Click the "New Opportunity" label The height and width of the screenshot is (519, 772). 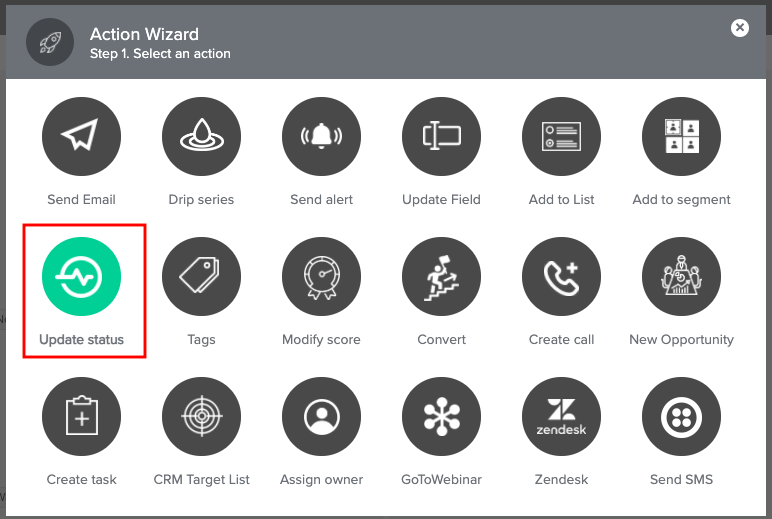coord(682,339)
